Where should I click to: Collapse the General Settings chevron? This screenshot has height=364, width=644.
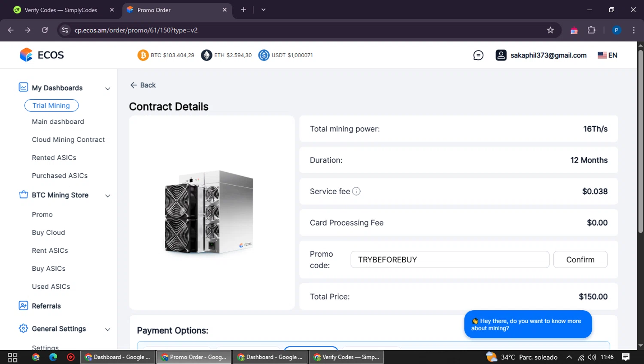pyautogui.click(x=108, y=329)
